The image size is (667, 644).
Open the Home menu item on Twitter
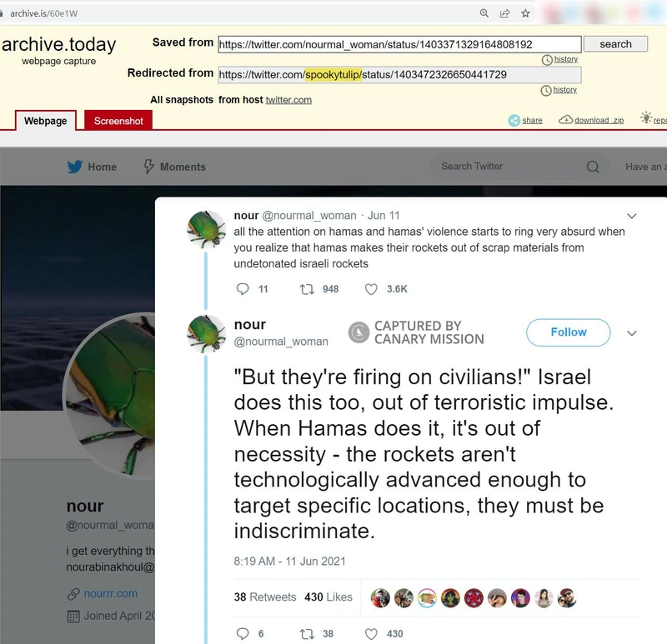tap(102, 167)
